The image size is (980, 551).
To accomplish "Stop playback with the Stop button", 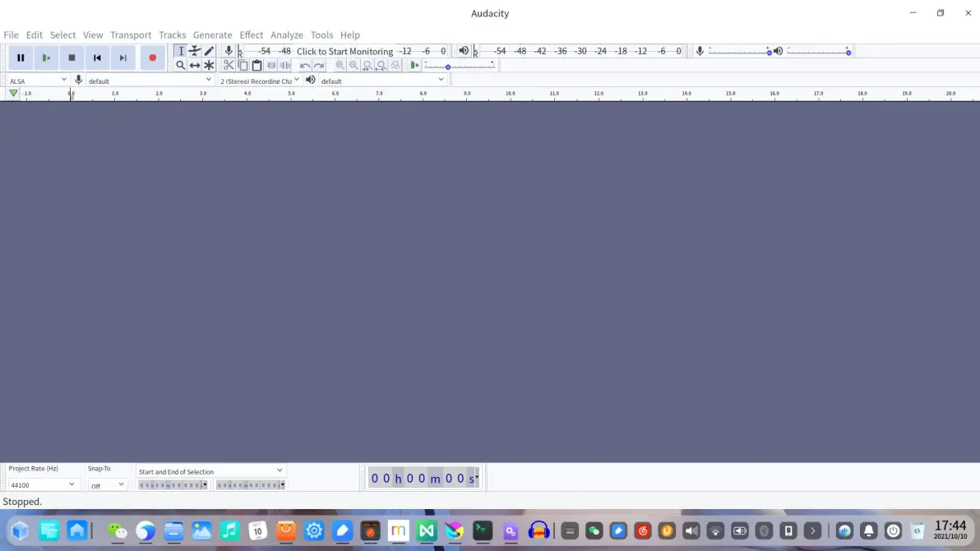I will [x=72, y=58].
